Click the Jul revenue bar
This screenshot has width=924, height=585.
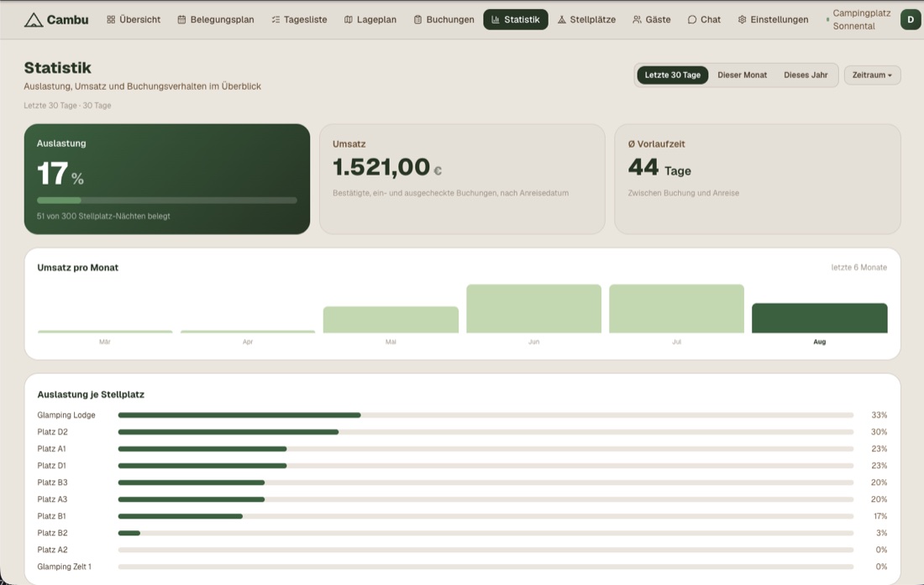(676, 308)
